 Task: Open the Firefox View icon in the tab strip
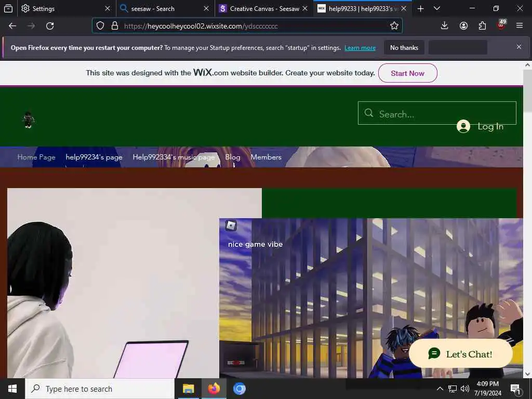click(8, 8)
